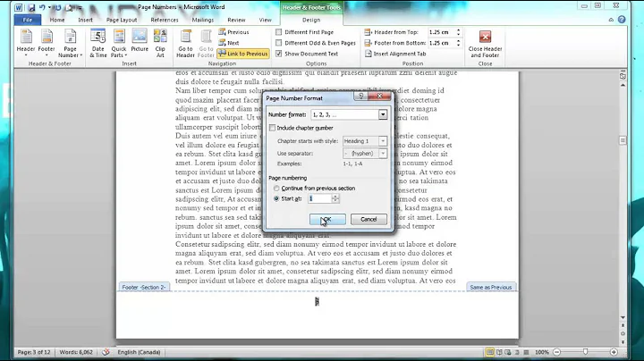This screenshot has height=361, width=644.
Task: Click Header from Top value field
Action: coord(441,32)
